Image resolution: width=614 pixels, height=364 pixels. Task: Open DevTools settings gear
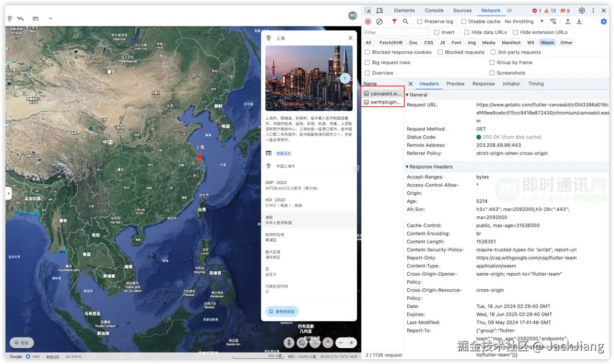[x=582, y=11]
